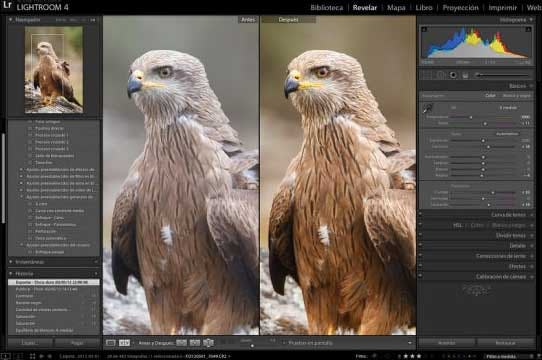Select the Crop Overlay tool

coord(427,75)
